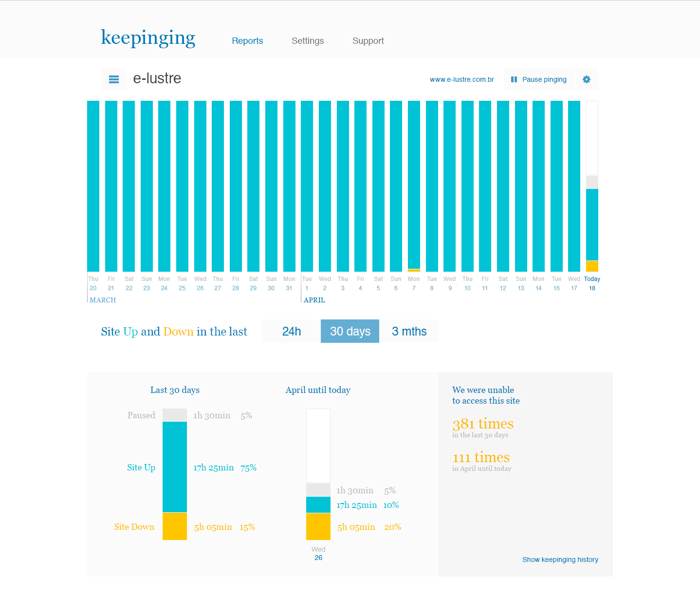Click the '75%' uptime value
This screenshot has height=597, width=700.
click(x=249, y=468)
